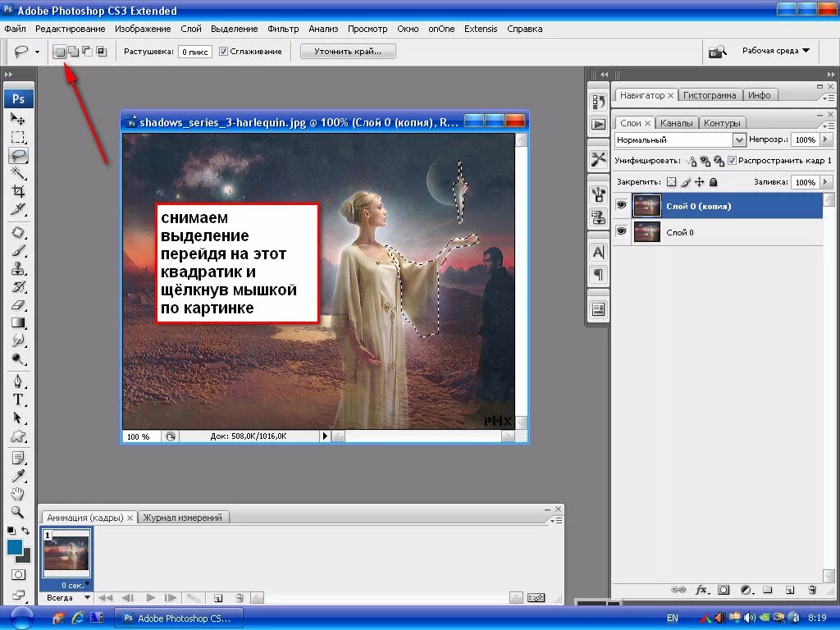Open the Изображение menu
Screen dimensions: 840x630
tap(143, 29)
